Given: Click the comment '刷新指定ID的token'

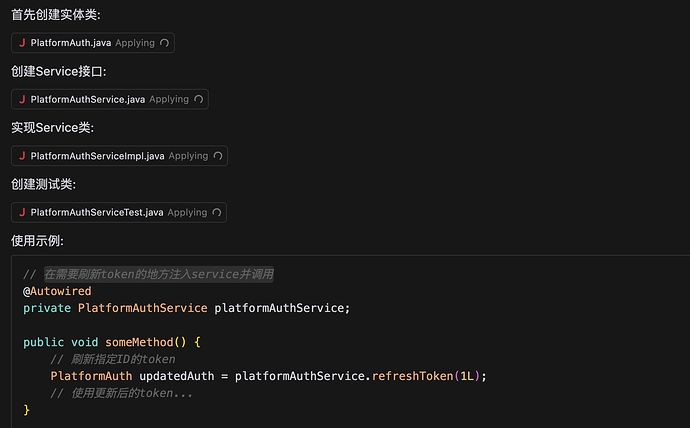Looking at the screenshot, I should (x=123, y=359).
